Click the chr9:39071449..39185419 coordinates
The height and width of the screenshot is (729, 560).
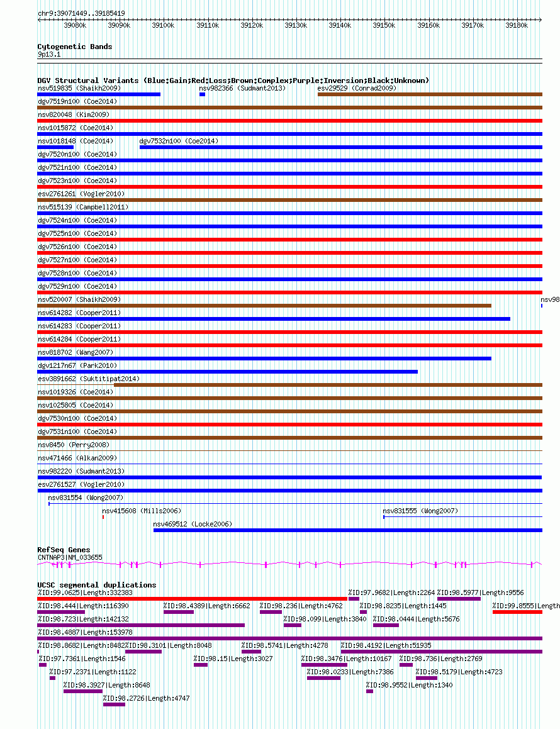[81, 13]
